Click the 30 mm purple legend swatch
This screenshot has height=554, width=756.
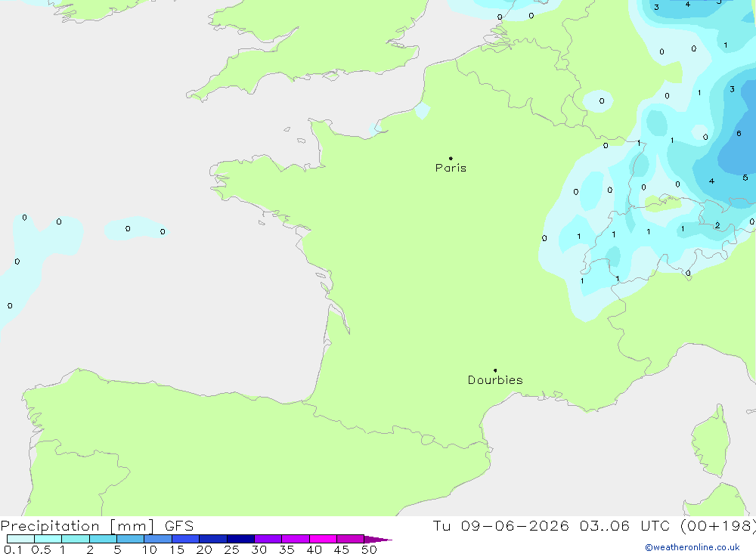click(268, 539)
